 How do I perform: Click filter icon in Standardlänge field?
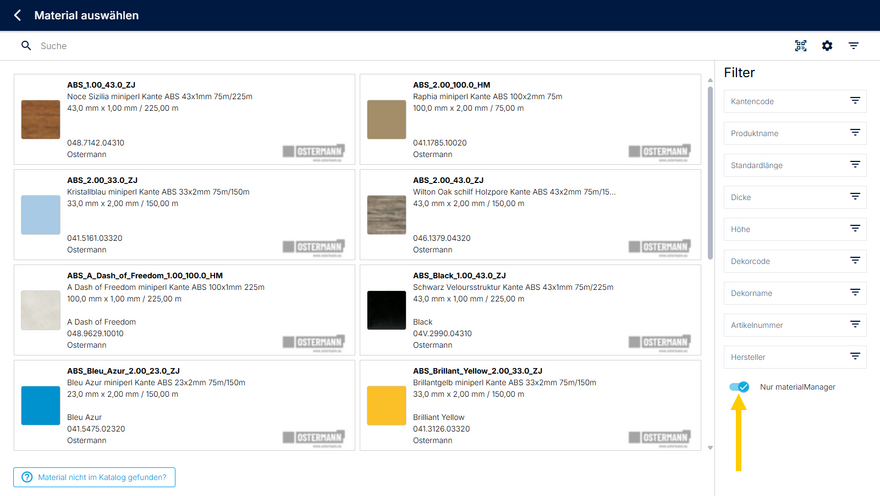(x=855, y=165)
